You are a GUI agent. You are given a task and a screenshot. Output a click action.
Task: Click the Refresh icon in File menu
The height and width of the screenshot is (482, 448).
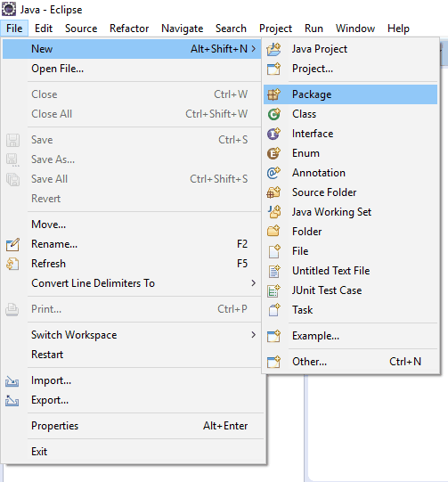pos(12,264)
